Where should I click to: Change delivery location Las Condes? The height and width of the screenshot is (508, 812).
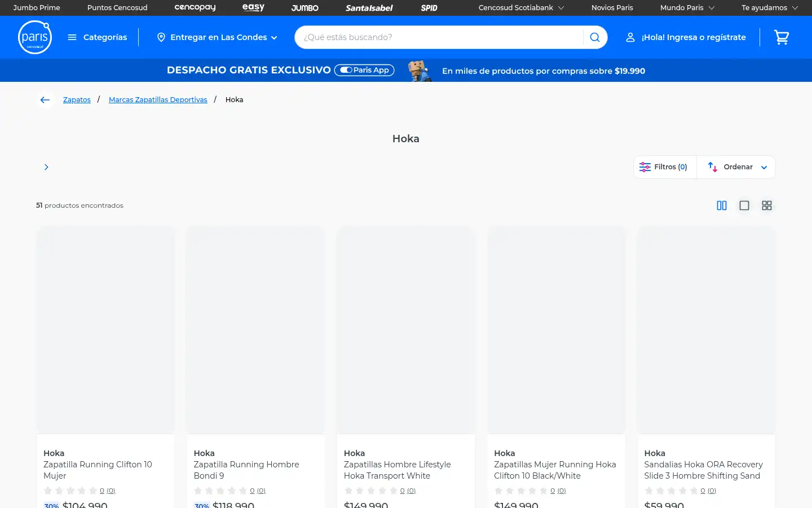(218, 37)
